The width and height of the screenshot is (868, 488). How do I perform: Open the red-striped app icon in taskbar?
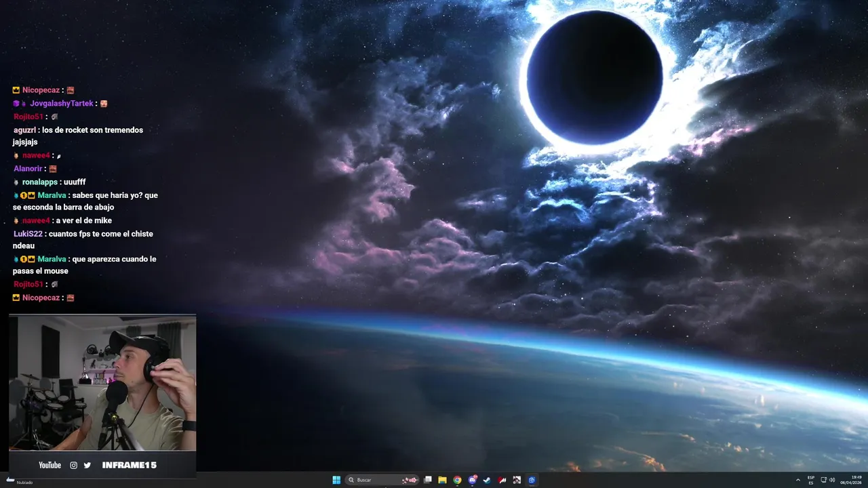click(502, 480)
